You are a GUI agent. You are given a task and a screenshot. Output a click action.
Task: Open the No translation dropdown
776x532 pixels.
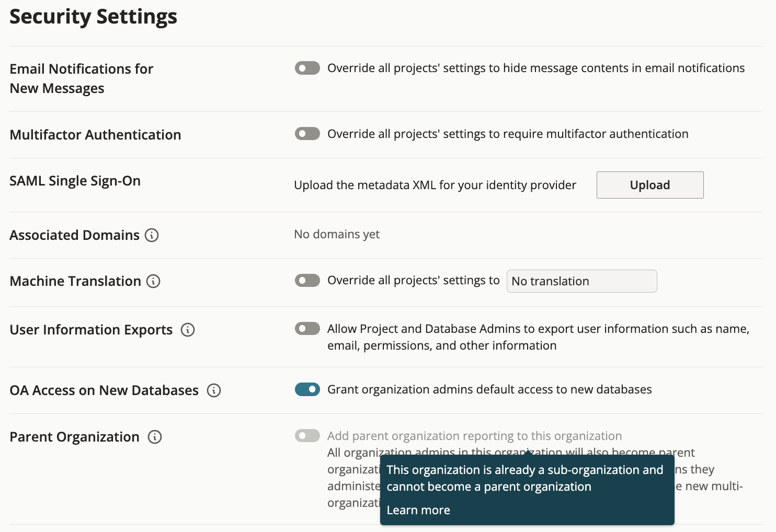click(x=581, y=281)
